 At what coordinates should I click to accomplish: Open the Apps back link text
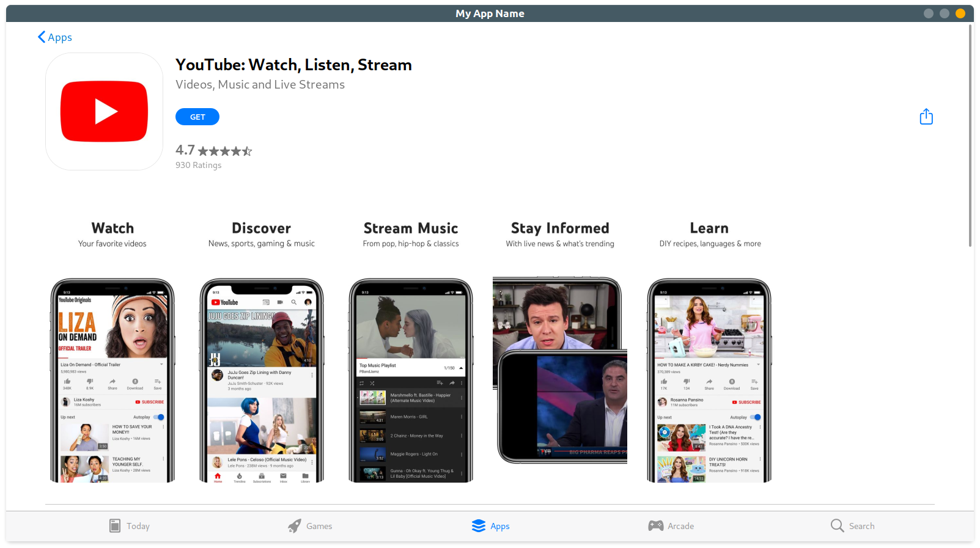60,37
